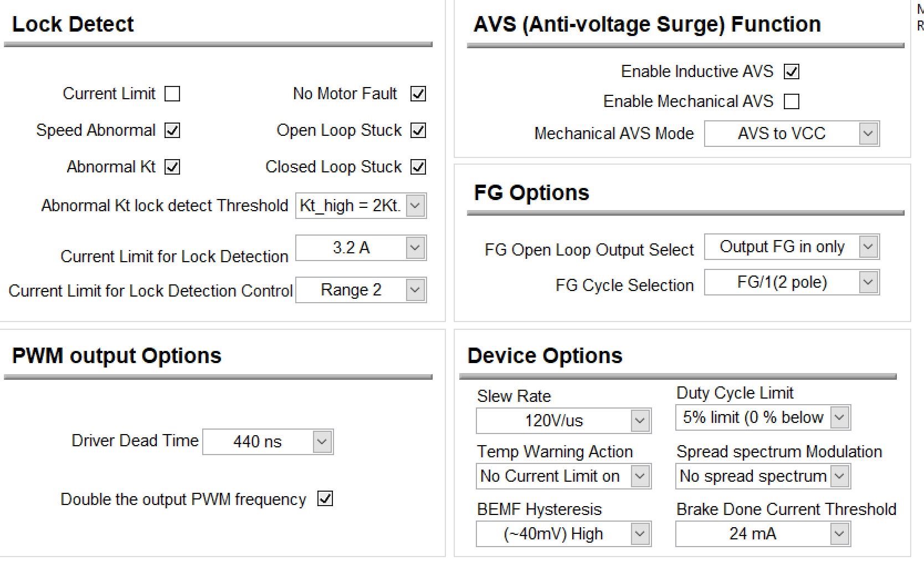Uncheck the Open Loop Stuck option
The image size is (924, 561).
coord(418,130)
